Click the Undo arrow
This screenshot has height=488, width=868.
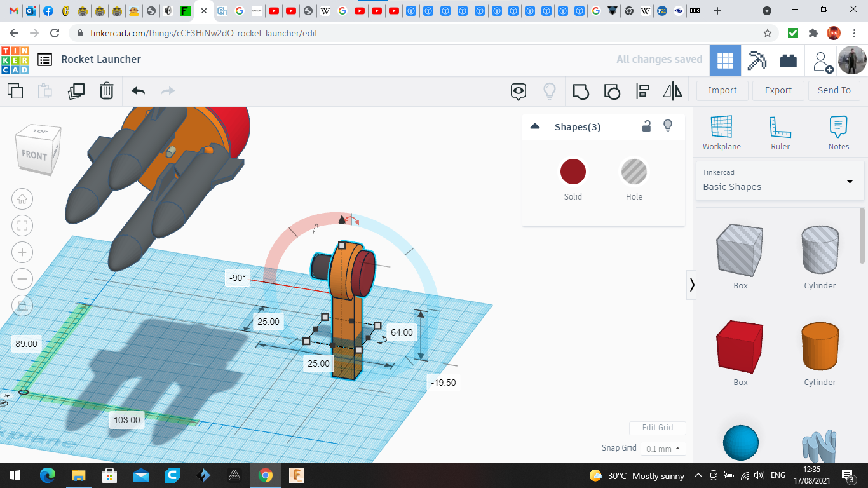click(x=138, y=91)
